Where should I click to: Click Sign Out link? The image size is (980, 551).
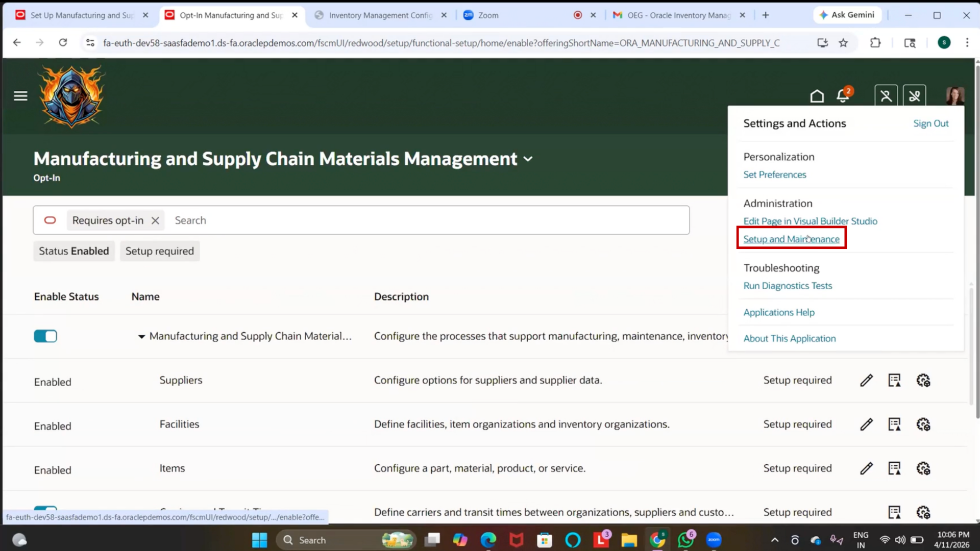[x=930, y=123]
